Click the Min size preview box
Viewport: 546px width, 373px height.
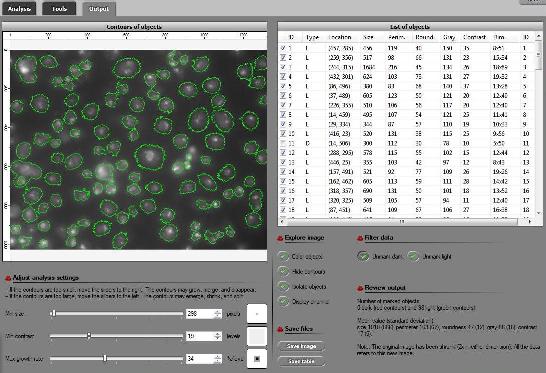tap(257, 314)
